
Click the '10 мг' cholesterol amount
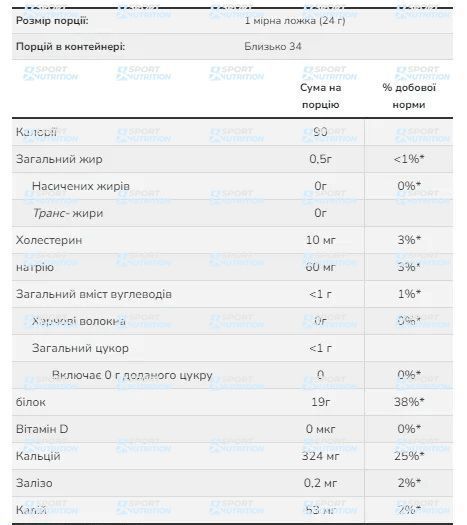tap(320, 240)
